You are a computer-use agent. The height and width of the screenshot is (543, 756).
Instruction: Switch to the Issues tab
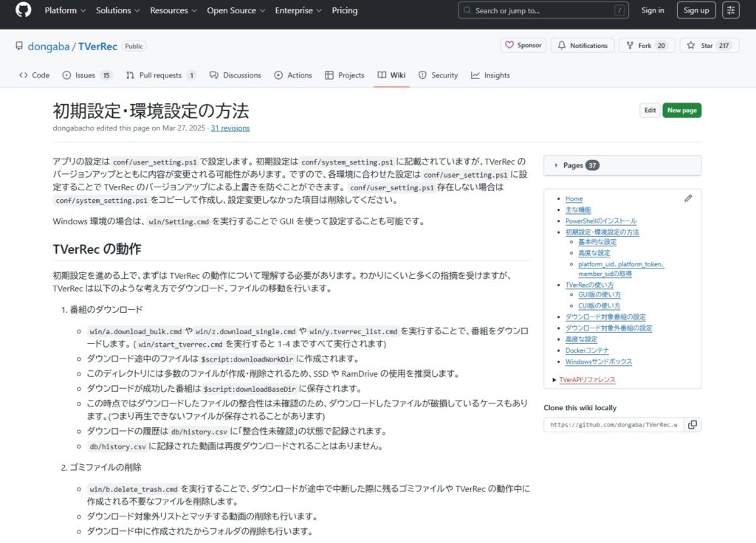click(86, 75)
